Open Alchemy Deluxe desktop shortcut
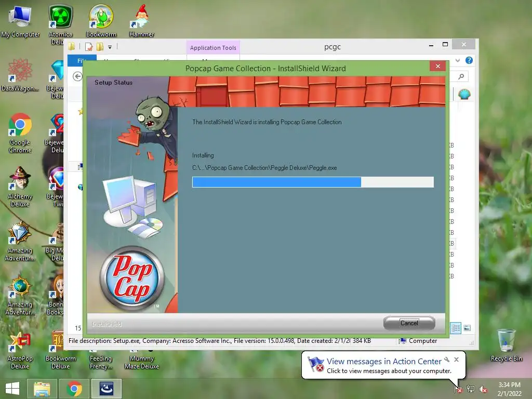 [x=20, y=187]
